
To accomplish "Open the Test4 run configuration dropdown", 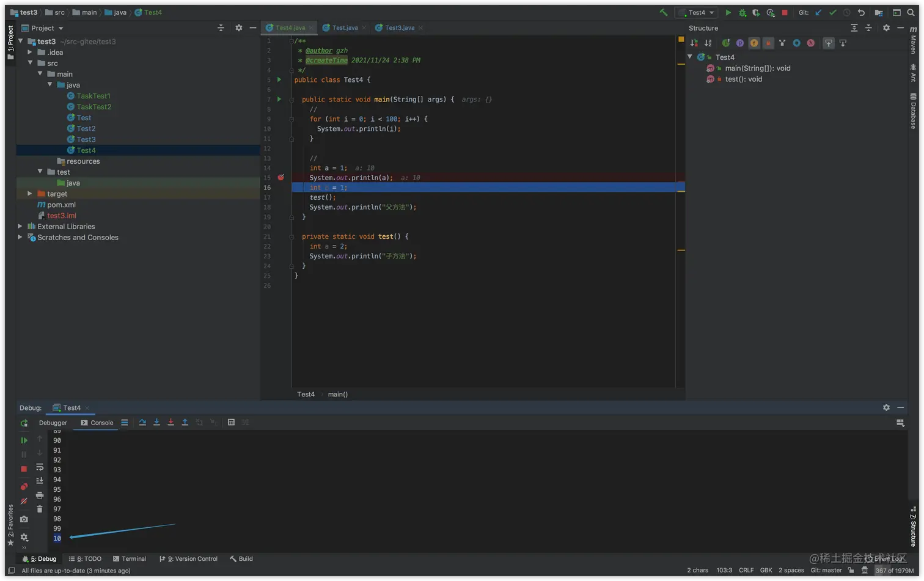I will (697, 12).
